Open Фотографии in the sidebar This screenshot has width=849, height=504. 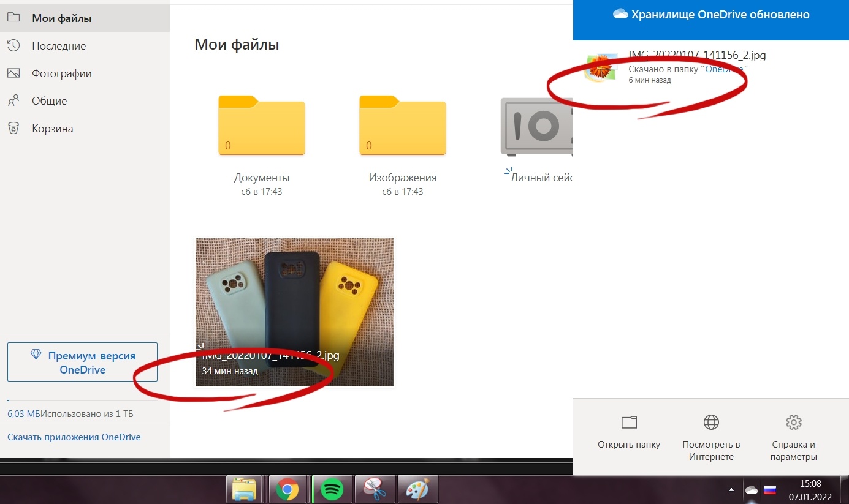click(85, 73)
